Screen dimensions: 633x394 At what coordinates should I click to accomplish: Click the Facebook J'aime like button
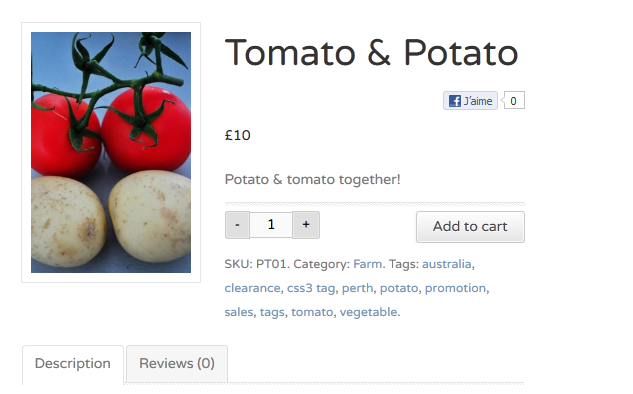click(470, 101)
